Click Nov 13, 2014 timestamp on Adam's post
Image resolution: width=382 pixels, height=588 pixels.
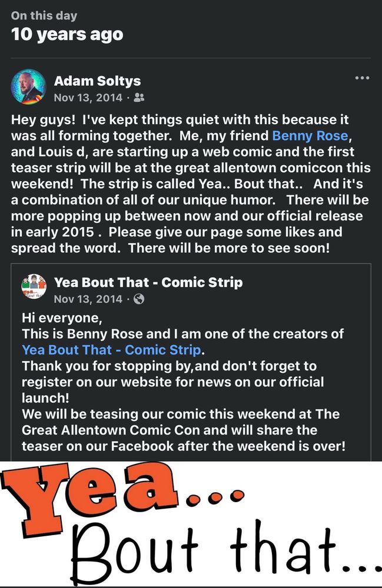pos(88,98)
